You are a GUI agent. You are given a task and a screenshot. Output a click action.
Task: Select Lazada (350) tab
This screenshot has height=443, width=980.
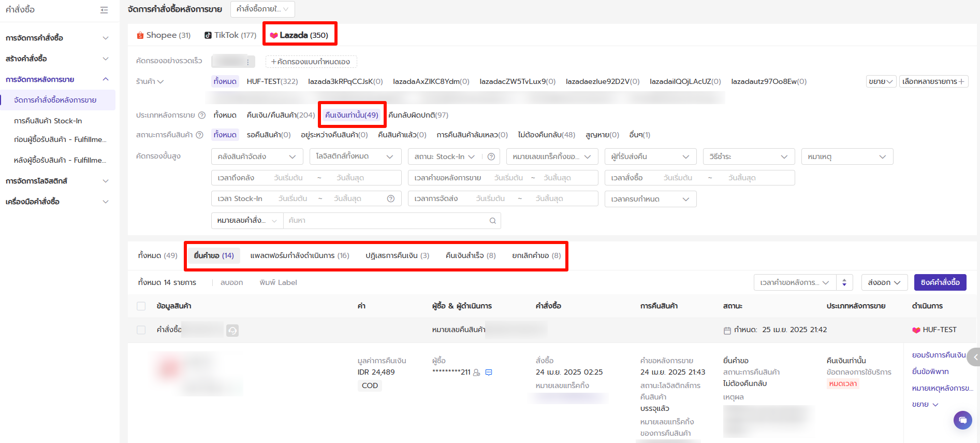299,35
